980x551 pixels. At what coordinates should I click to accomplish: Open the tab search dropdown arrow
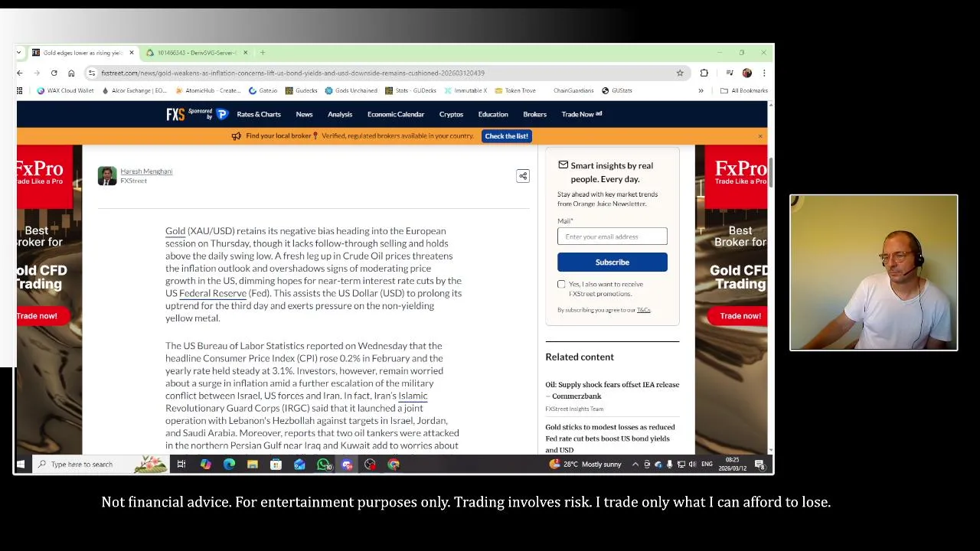[x=19, y=53]
